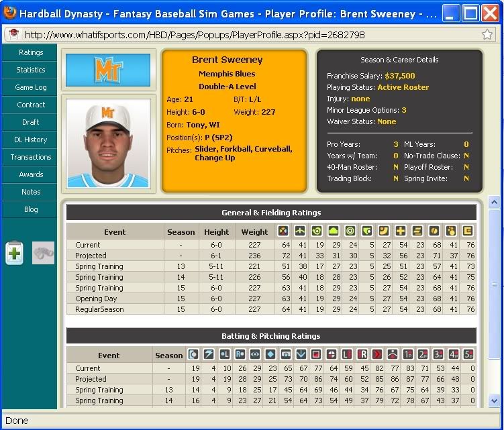Click the red double-chevron column icon
This screenshot has width=504, height=430.
pos(378,355)
